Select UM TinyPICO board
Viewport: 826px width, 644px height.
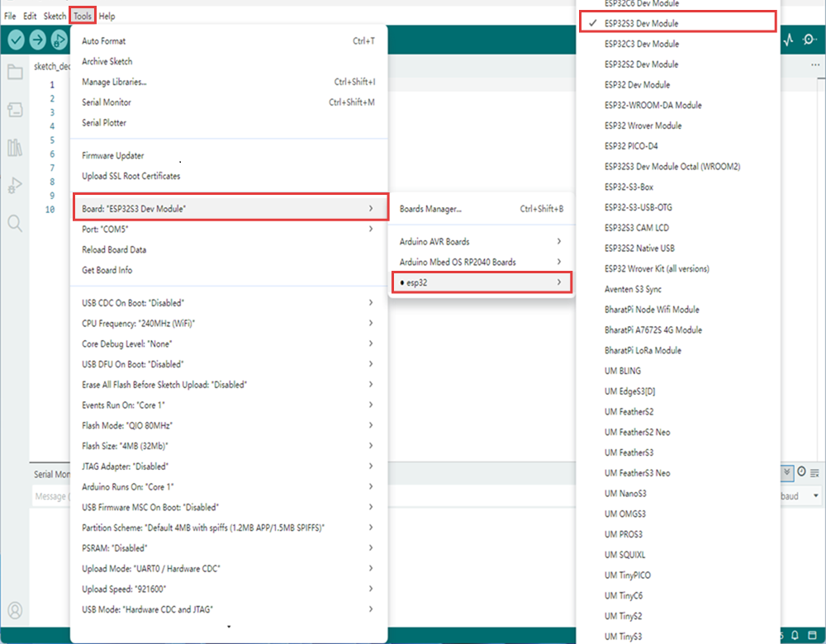tap(678, 575)
